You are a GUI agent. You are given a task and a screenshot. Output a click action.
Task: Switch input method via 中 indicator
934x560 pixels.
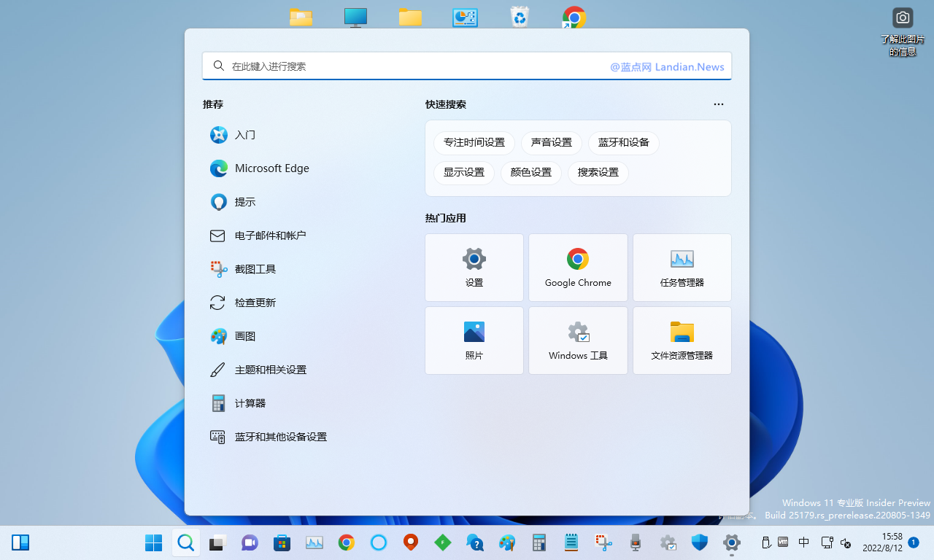coord(804,542)
